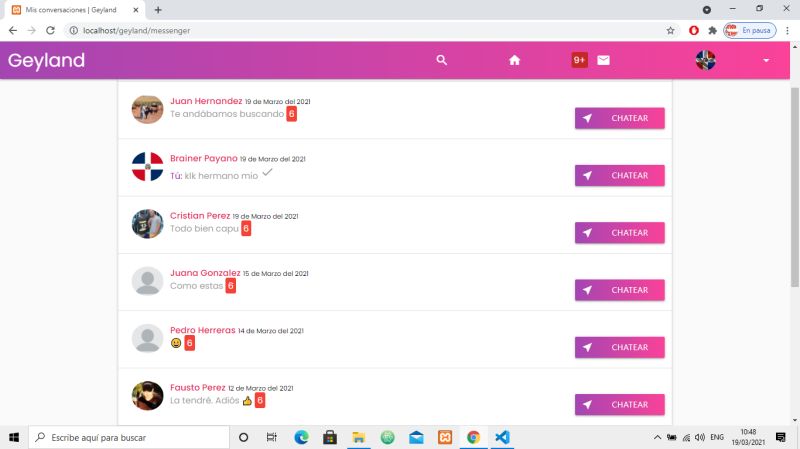Go back in browser history
Viewport: 800px width, 449px height.
point(13,31)
